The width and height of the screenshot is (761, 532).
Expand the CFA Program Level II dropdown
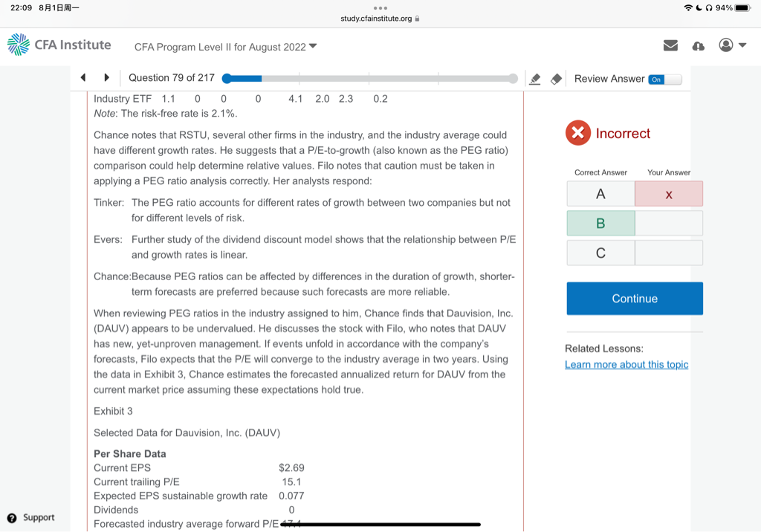(x=225, y=47)
